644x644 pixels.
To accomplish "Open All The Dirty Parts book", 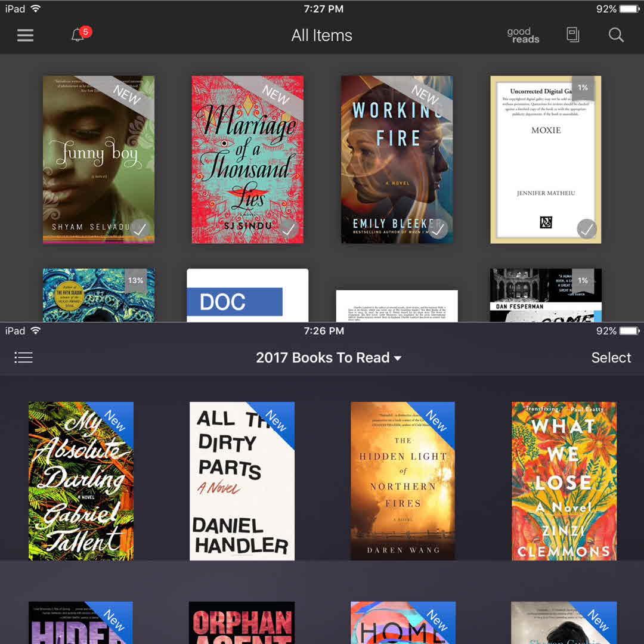I will click(241, 481).
